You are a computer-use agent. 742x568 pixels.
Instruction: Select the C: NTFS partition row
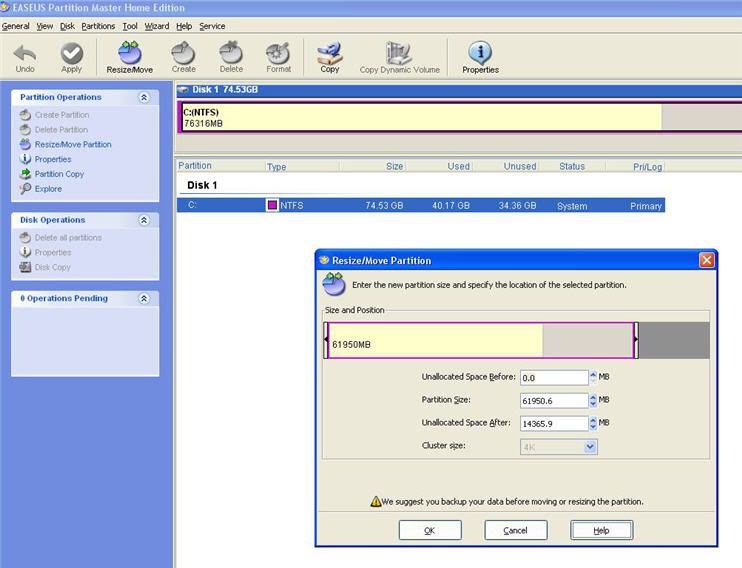click(x=421, y=205)
